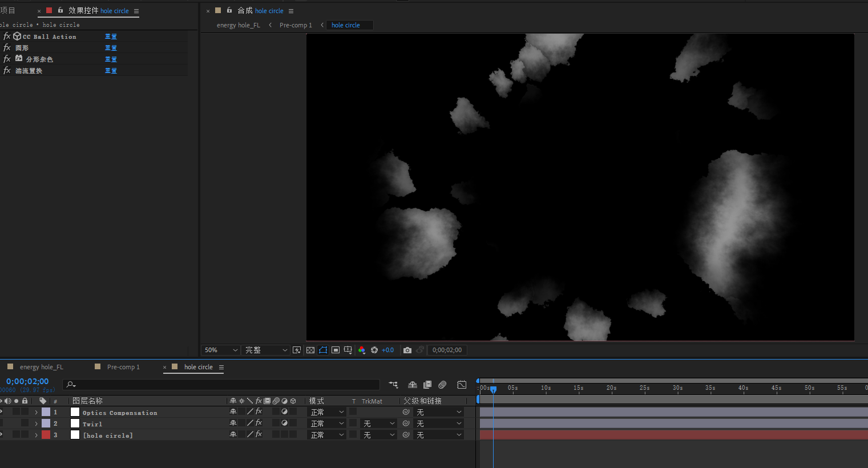Viewport: 868px width, 468px height.
Task: Click the reset exposure aperture icon
Action: pyautogui.click(x=374, y=350)
